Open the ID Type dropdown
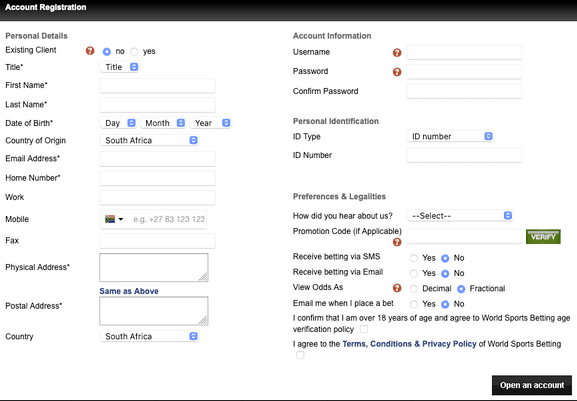 click(450, 136)
